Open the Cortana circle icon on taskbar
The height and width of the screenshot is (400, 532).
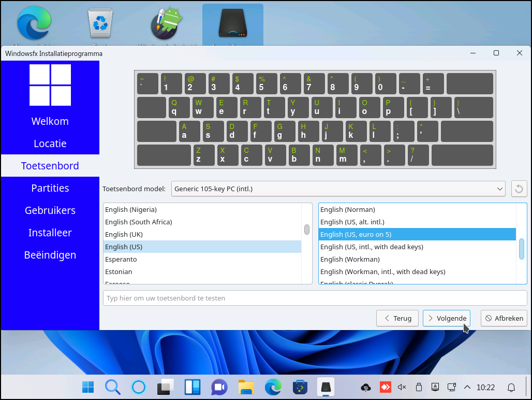(x=138, y=387)
